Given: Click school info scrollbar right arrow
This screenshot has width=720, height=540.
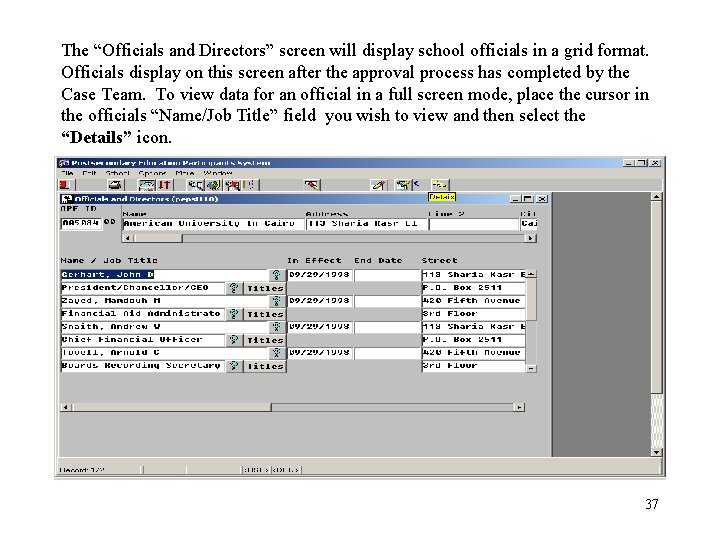Looking at the screenshot, I should (x=530, y=238).
